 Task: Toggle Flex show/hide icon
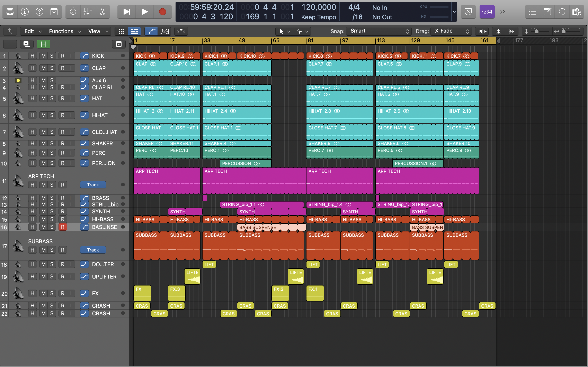164,31
